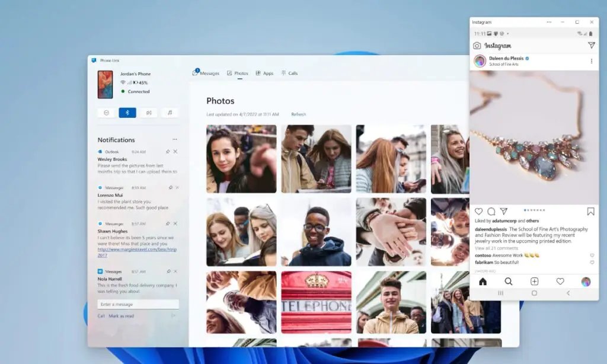This screenshot has height=364, width=607.
Task: Click Mark as read under Nola Harrell
Action: coord(122,316)
